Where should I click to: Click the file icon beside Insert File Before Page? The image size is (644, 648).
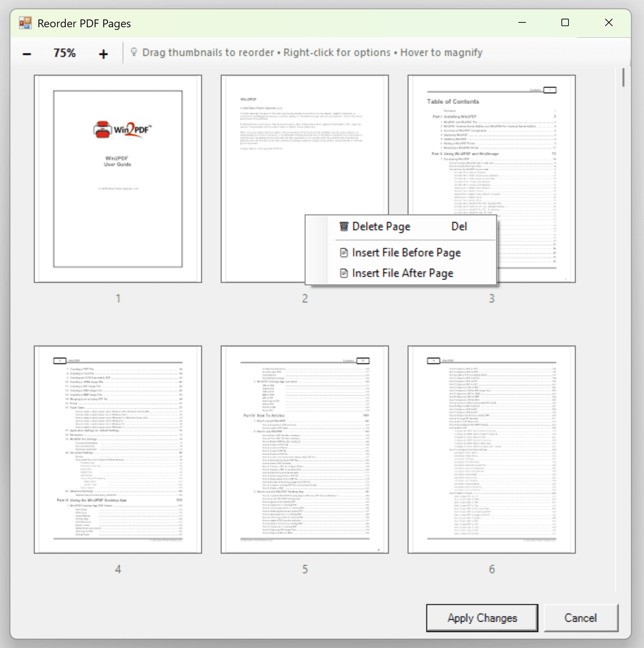coord(344,252)
